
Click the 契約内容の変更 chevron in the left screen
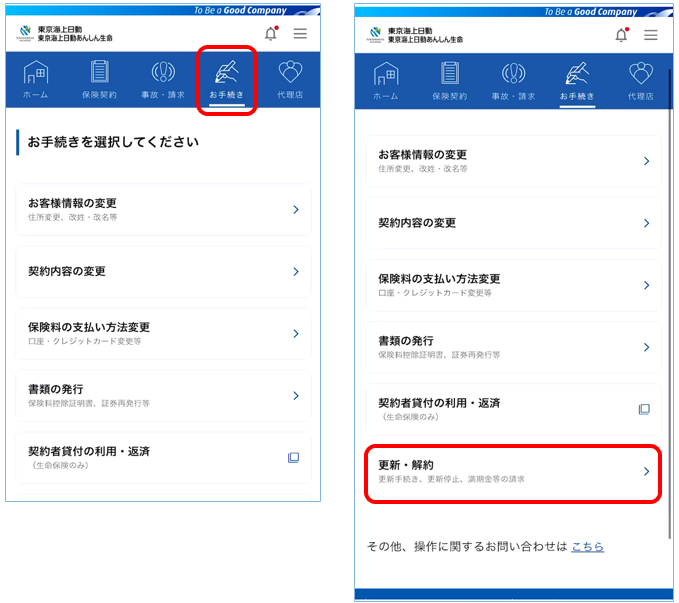tap(296, 271)
